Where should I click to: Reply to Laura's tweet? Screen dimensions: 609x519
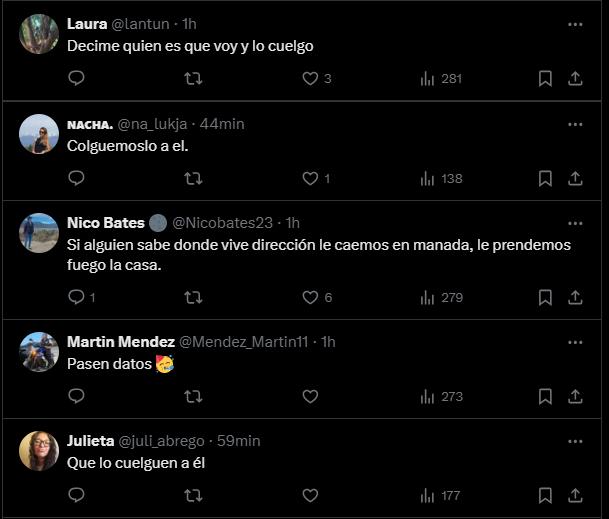[76, 78]
